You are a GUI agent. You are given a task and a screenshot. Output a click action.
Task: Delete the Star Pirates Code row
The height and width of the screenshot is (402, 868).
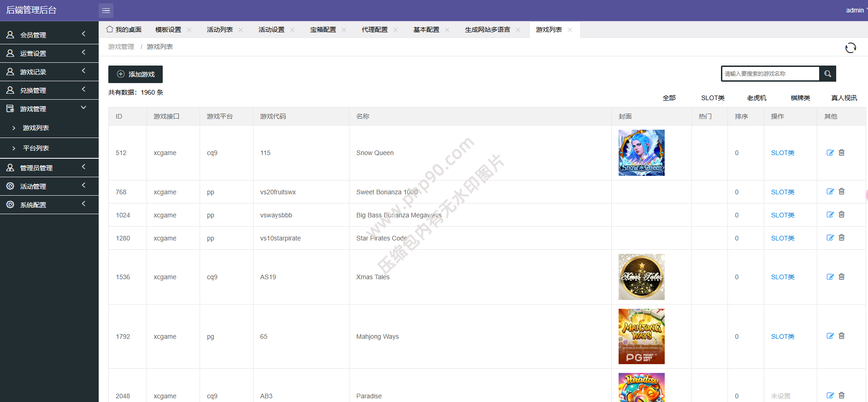pos(842,238)
